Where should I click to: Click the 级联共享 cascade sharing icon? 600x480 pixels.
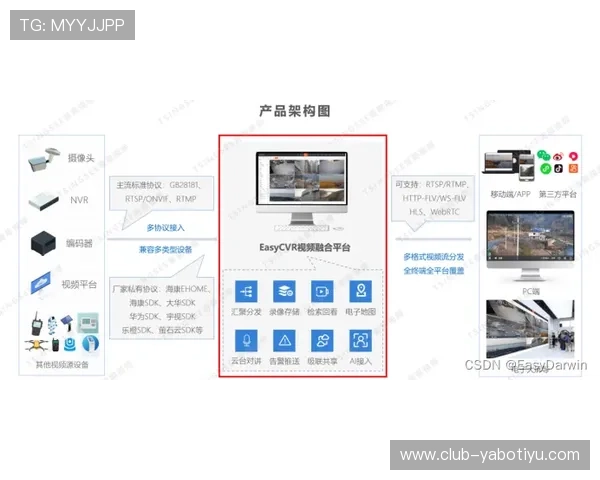322,340
